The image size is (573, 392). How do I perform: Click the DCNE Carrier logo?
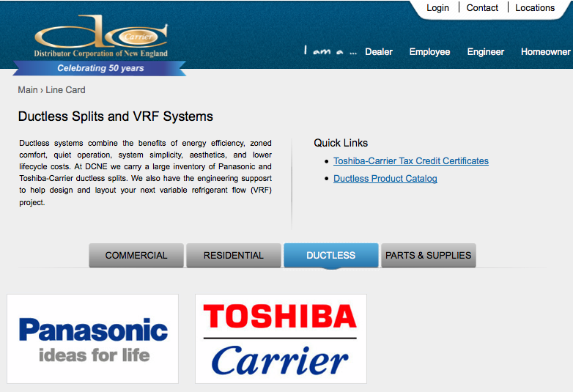click(101, 36)
